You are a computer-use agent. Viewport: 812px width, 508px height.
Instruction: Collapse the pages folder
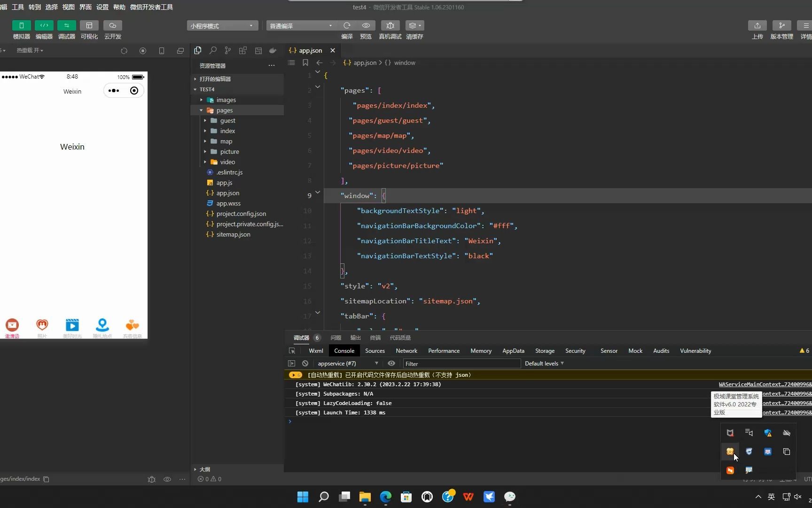point(237,110)
